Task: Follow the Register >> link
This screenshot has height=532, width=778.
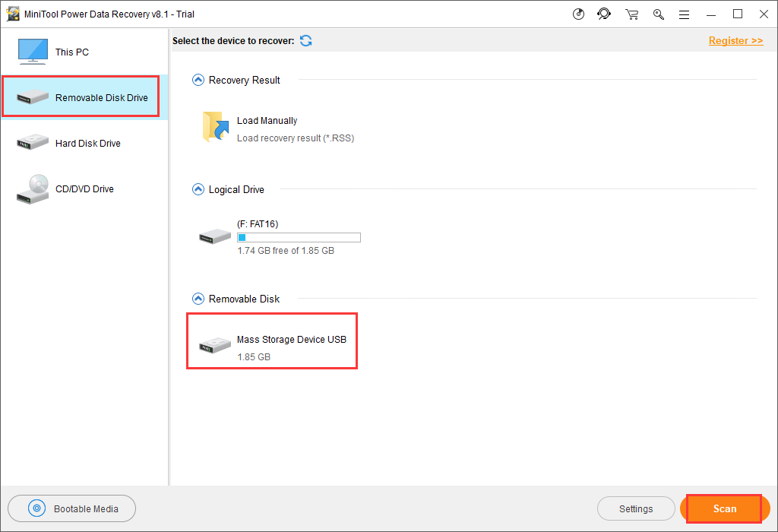Action: coord(735,41)
